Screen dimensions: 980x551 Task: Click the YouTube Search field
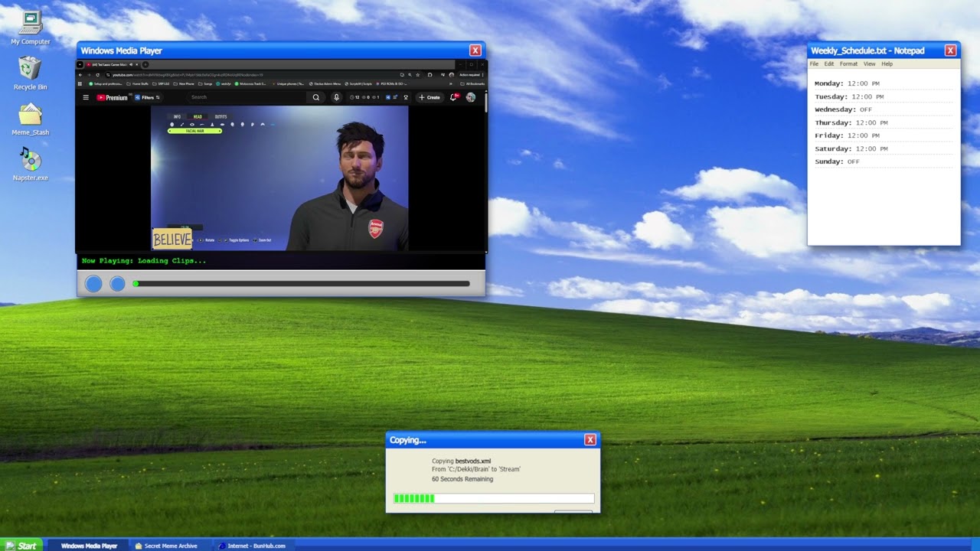click(245, 97)
